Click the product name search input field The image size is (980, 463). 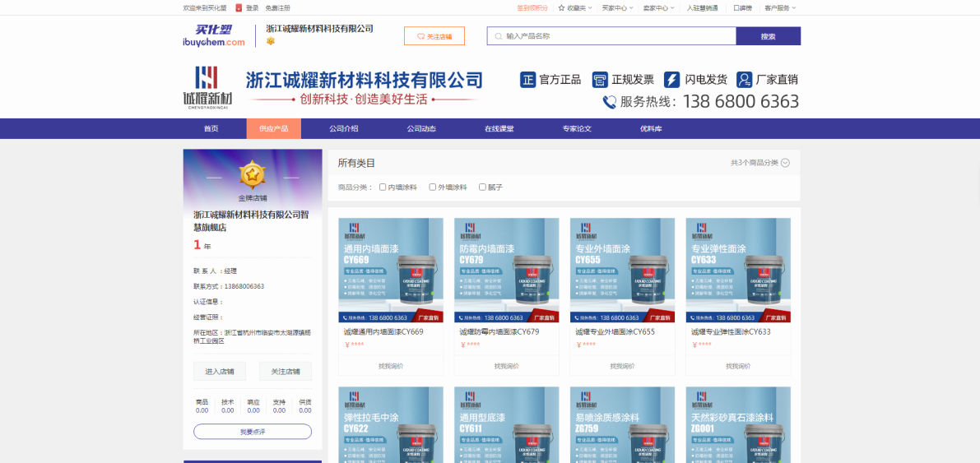[612, 36]
